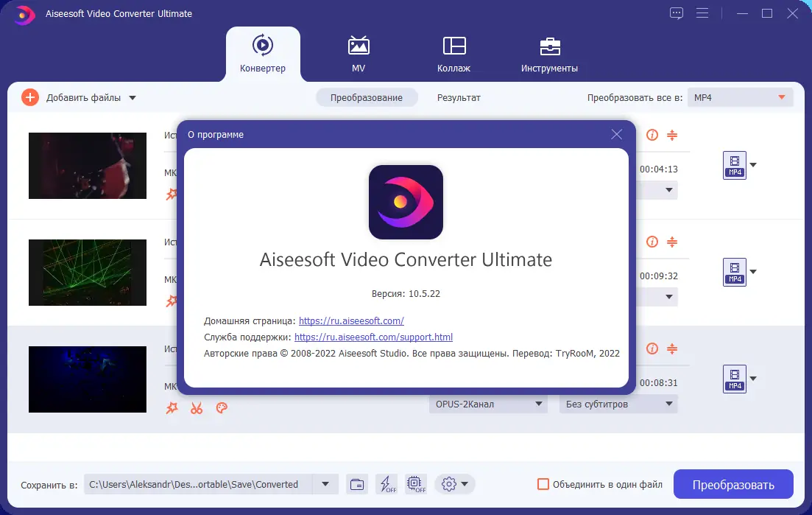The width and height of the screenshot is (812, 515).
Task: Click the Aiseesoft logo in title bar
Action: pos(24,14)
